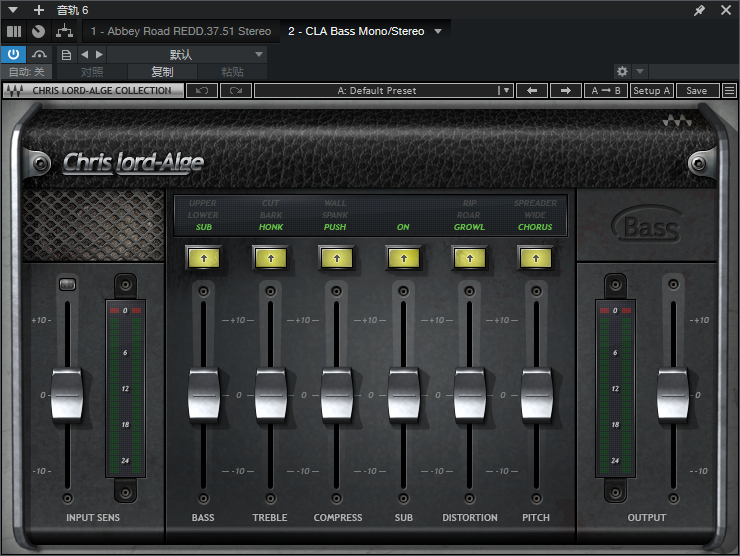Click the Input Sens fader handle
This screenshot has height=556, width=740.
[x=67, y=395]
